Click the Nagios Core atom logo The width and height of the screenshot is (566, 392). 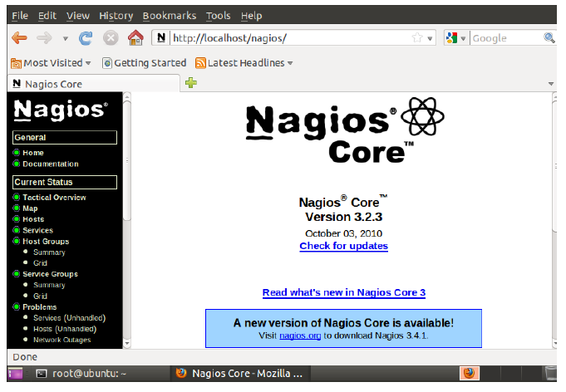(x=423, y=116)
